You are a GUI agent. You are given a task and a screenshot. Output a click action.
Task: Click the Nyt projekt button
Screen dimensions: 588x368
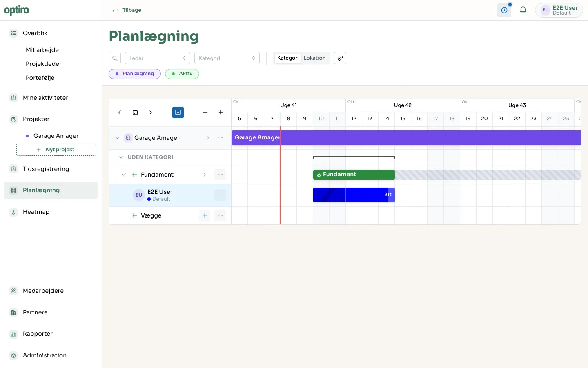(x=56, y=150)
